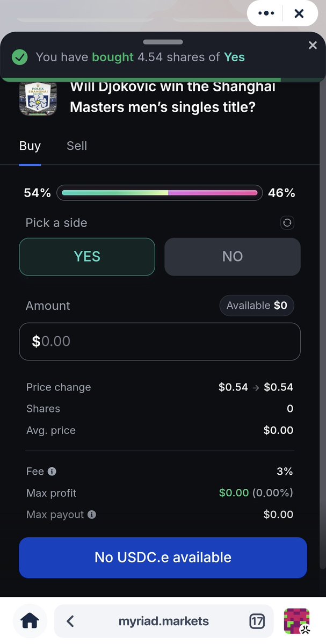Select the YES side
Image resolution: width=326 pixels, height=644 pixels.
pyautogui.click(x=87, y=257)
